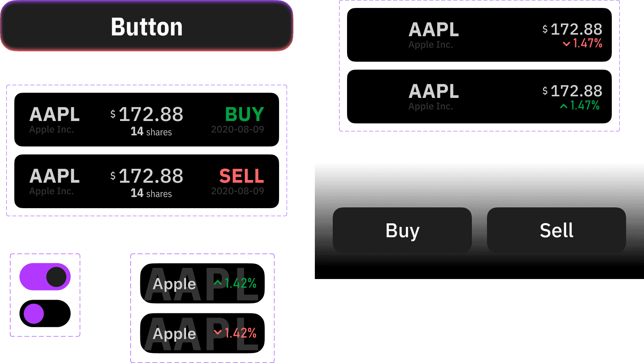This screenshot has height=363, width=644.
Task: Click dollar sign in the SELL card
Action: [113, 176]
